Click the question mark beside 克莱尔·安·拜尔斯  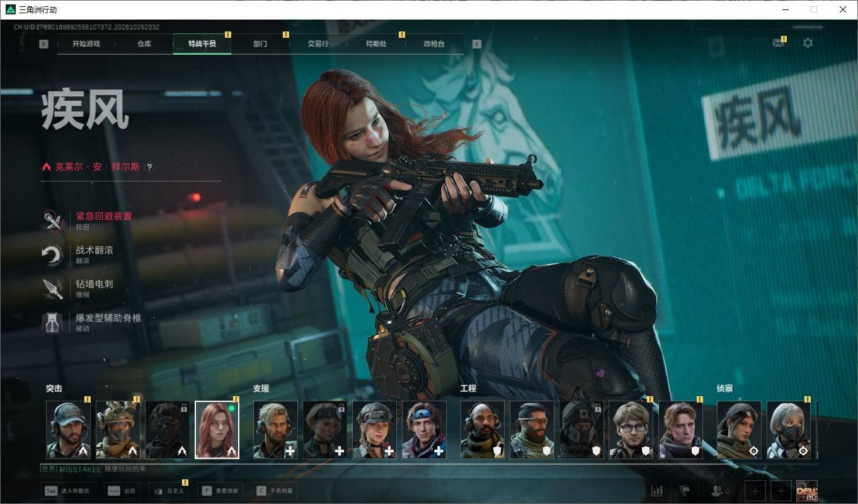click(149, 168)
